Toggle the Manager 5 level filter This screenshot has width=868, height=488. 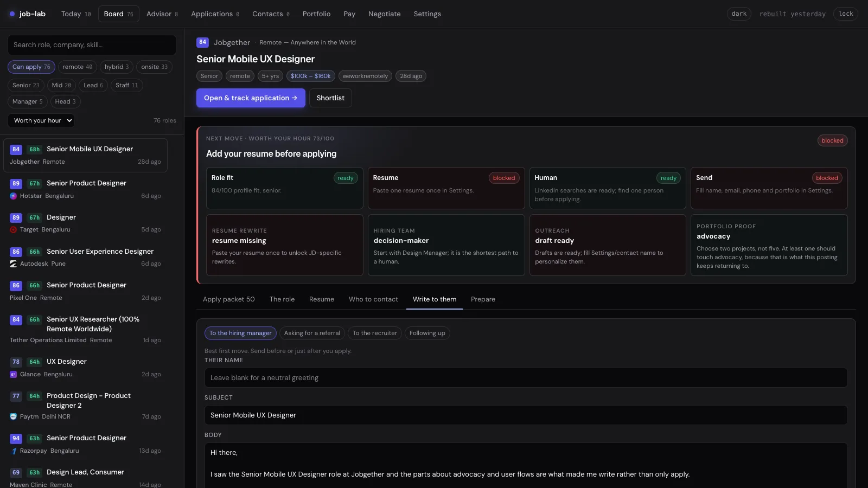[x=28, y=102]
